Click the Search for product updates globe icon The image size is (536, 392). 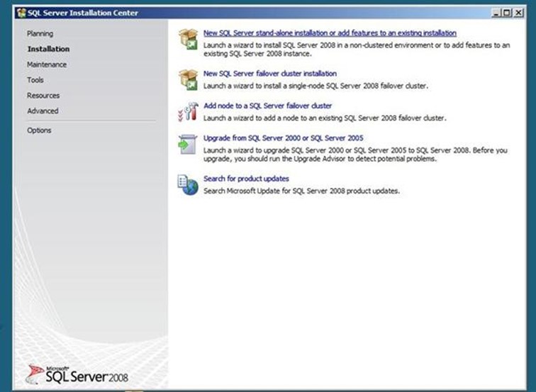pyautogui.click(x=188, y=185)
